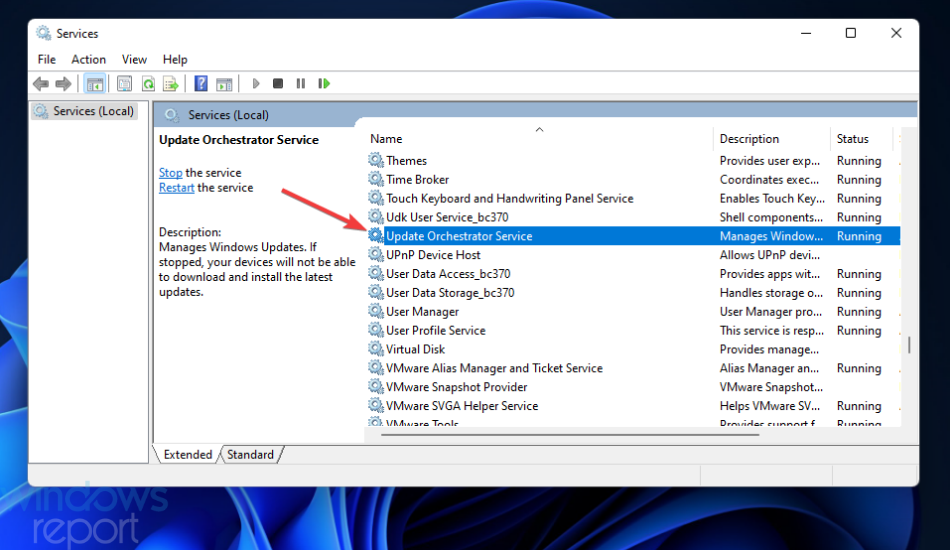Open the Help menu
The height and width of the screenshot is (550, 950).
coord(175,59)
